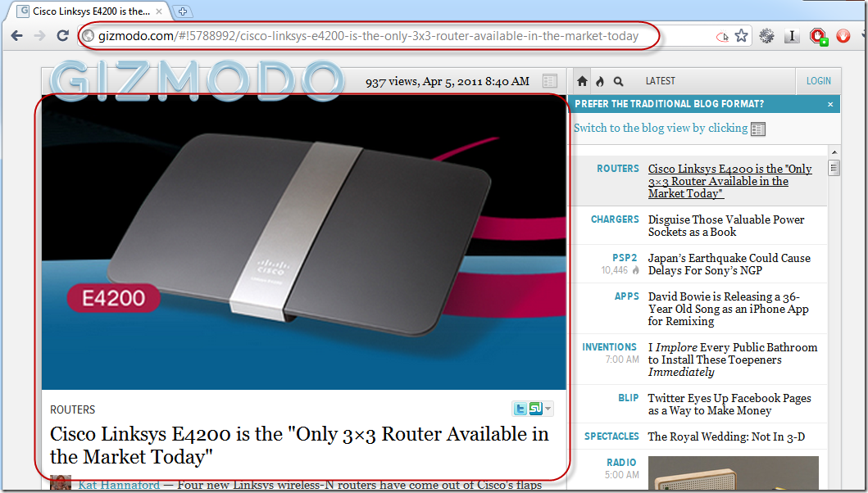
Task: Open "Disguise Those Valuable Power Sockets as a Book"
Action: 726,226
